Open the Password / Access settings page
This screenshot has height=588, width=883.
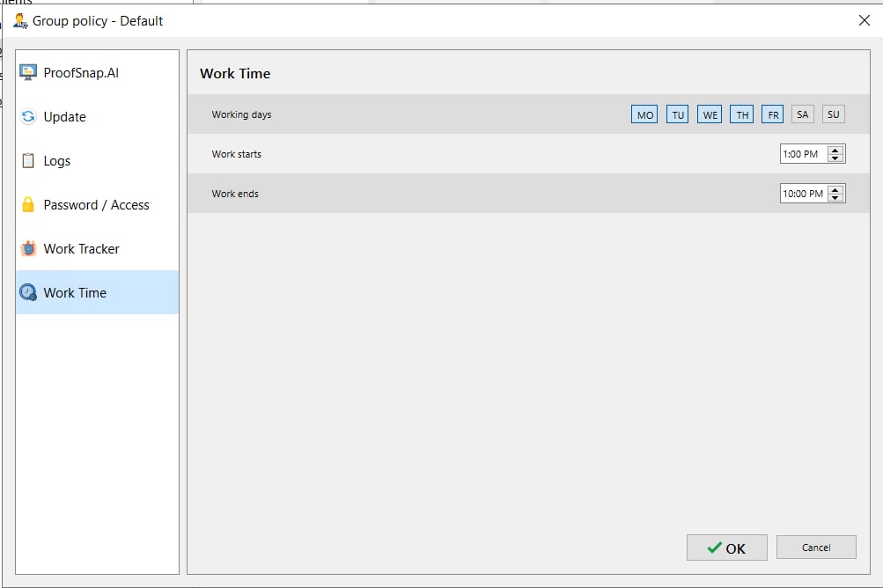click(x=96, y=204)
